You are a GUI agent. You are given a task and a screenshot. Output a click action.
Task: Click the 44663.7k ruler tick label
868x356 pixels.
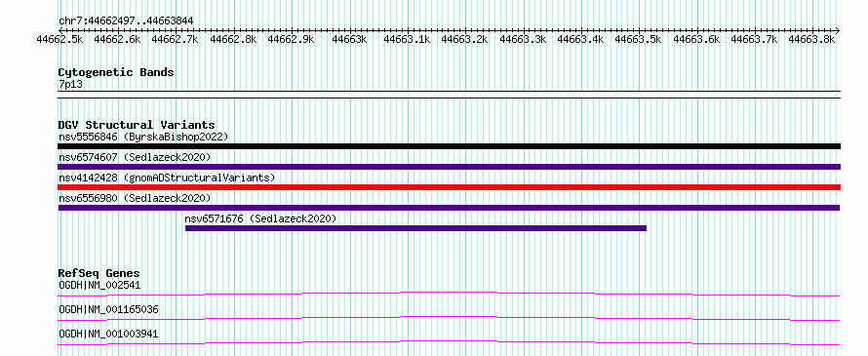pos(755,39)
